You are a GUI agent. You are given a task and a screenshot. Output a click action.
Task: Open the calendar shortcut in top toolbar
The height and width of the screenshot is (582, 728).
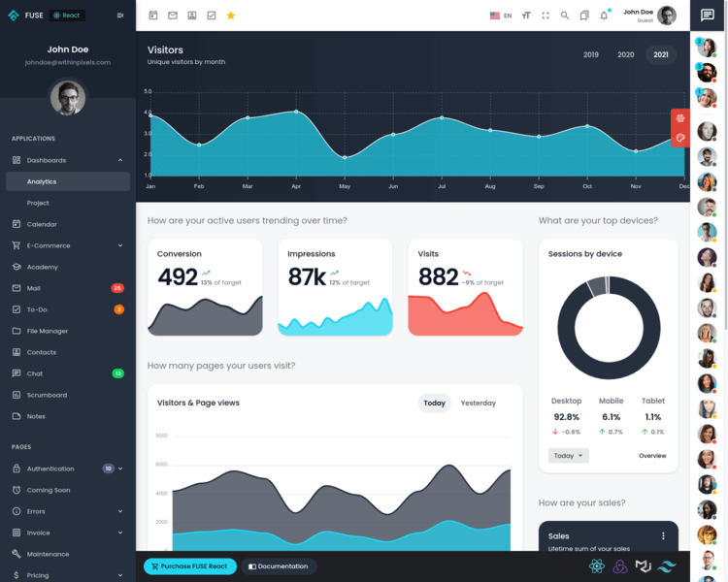(x=153, y=16)
